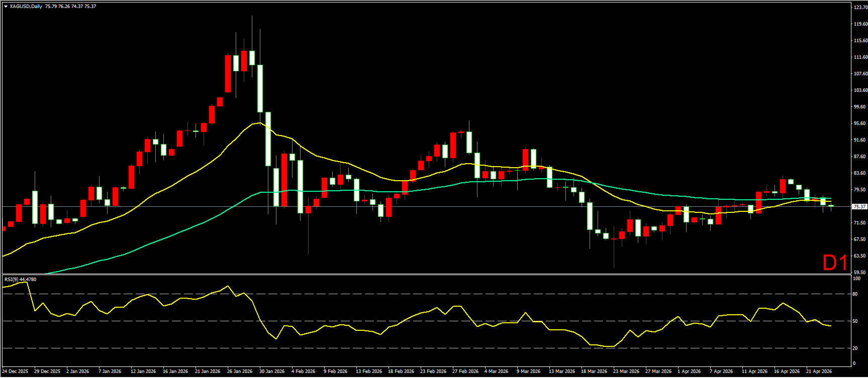
Task: Click the 26 Jan 2026 date label
Action: (240, 371)
